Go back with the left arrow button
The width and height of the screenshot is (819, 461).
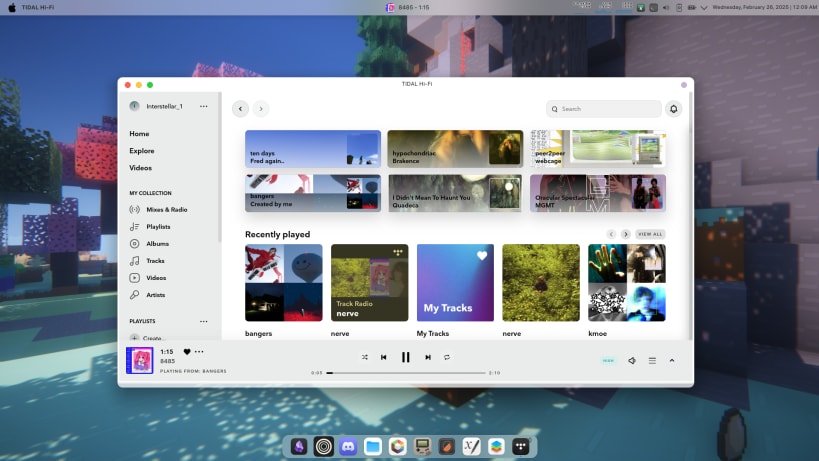coord(240,109)
